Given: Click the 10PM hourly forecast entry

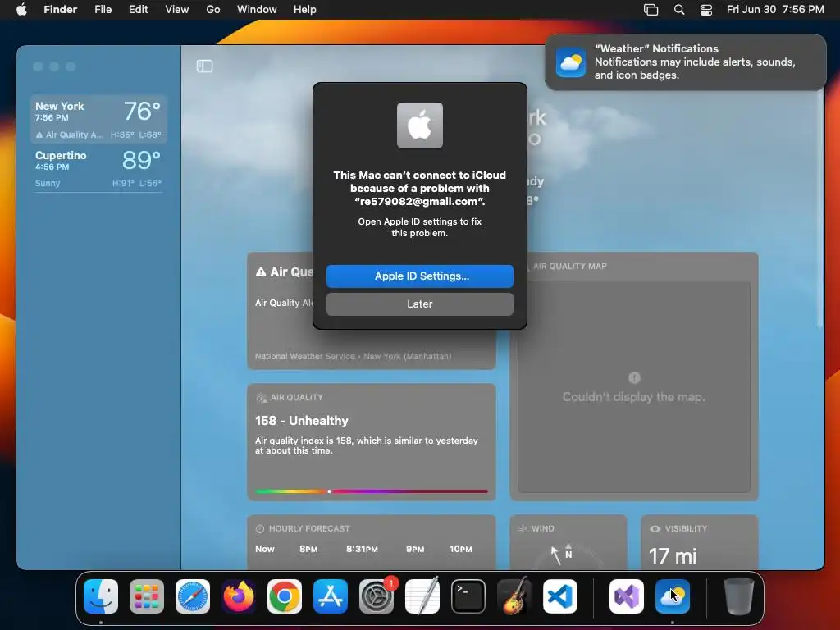Looking at the screenshot, I should click(461, 549).
